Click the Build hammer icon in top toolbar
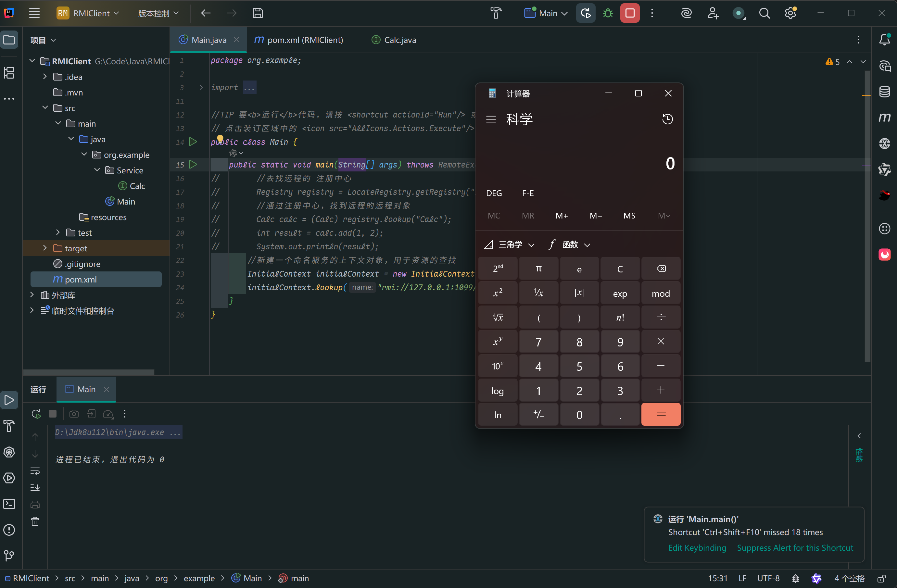Screen dimensions: 897x588 (496, 14)
